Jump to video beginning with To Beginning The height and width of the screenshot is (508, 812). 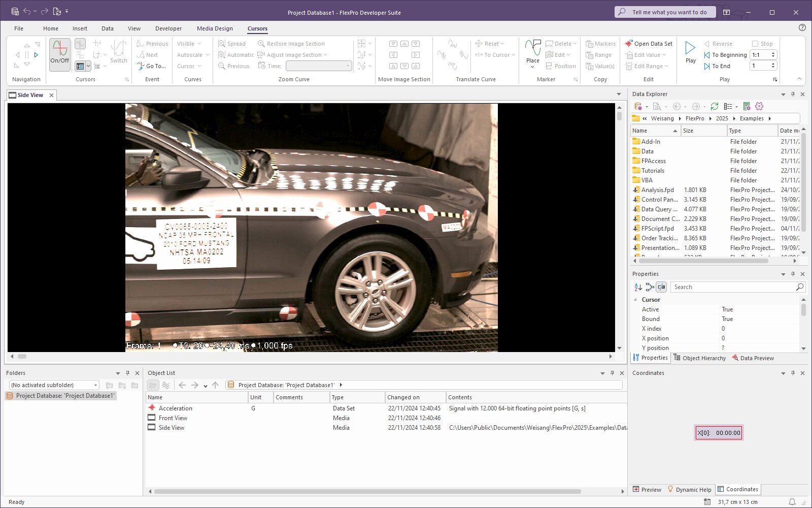[725, 55]
